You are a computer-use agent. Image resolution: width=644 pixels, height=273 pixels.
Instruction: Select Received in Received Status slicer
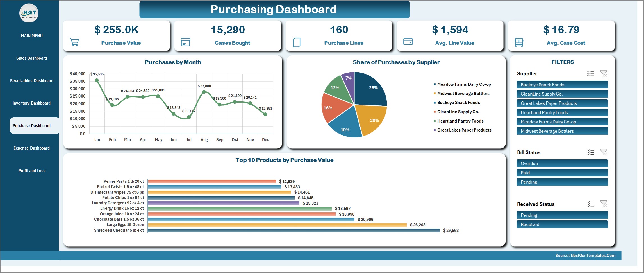pos(562,224)
